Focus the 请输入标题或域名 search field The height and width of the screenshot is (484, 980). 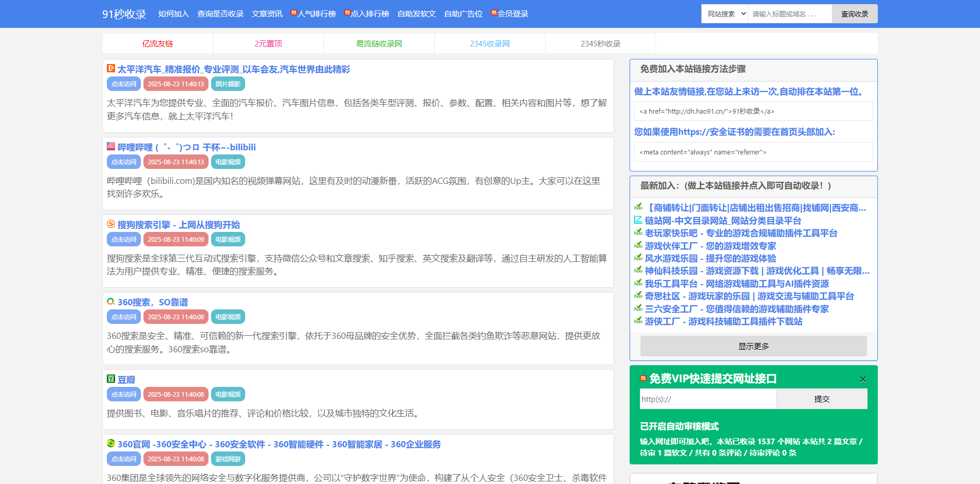click(x=790, y=14)
